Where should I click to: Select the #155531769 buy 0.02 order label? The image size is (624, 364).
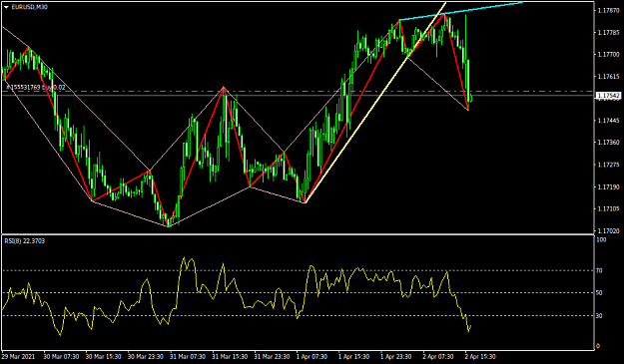click(x=36, y=87)
